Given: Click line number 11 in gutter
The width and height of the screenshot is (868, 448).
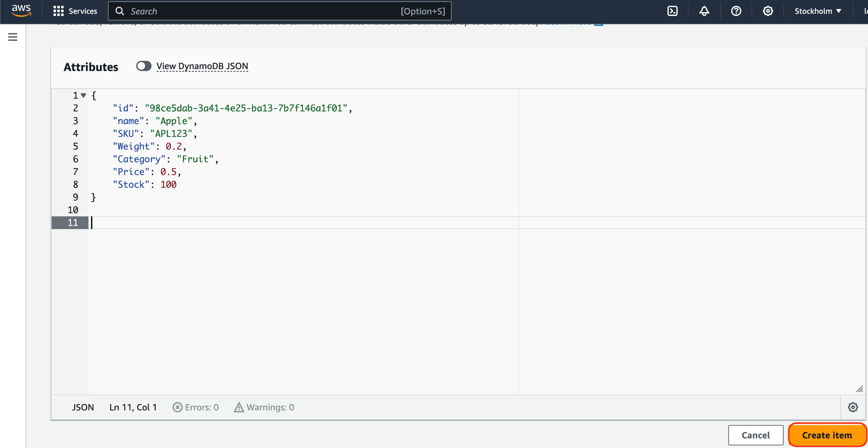Looking at the screenshot, I should click(x=73, y=223).
